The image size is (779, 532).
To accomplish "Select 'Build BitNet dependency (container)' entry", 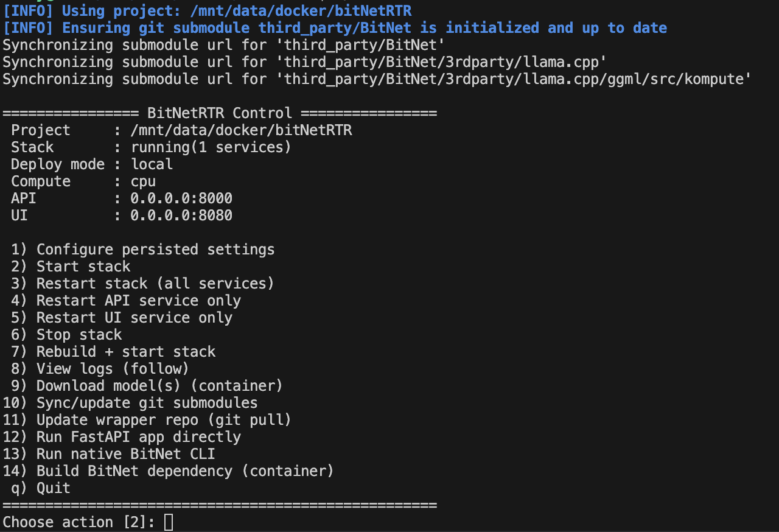I will pos(185,471).
